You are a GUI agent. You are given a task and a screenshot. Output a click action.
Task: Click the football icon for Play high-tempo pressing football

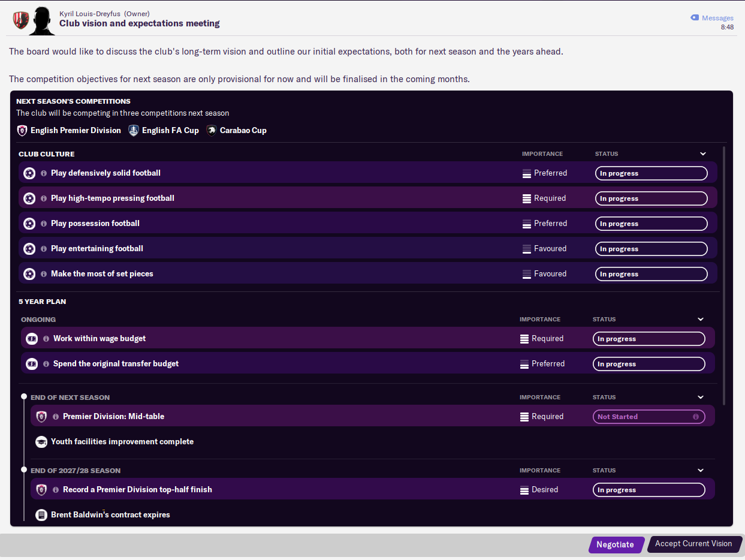(x=29, y=198)
